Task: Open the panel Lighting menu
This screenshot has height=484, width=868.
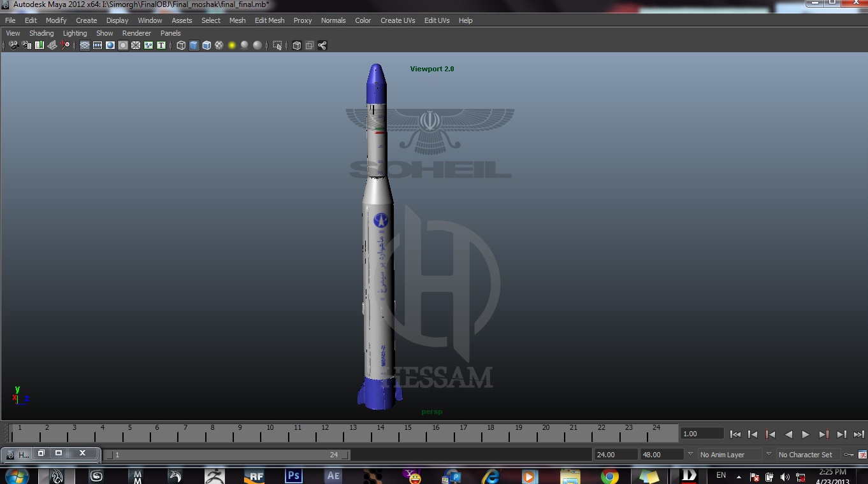Action: (75, 33)
